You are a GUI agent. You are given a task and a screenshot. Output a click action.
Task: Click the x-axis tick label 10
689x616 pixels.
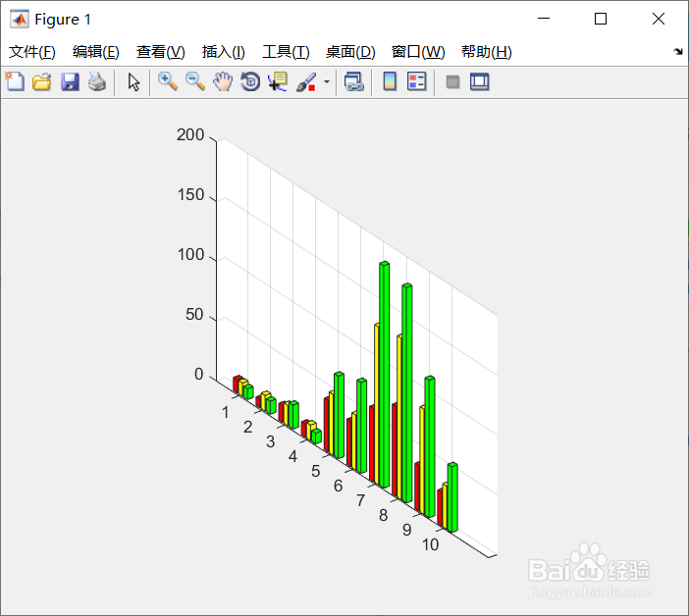(430, 544)
